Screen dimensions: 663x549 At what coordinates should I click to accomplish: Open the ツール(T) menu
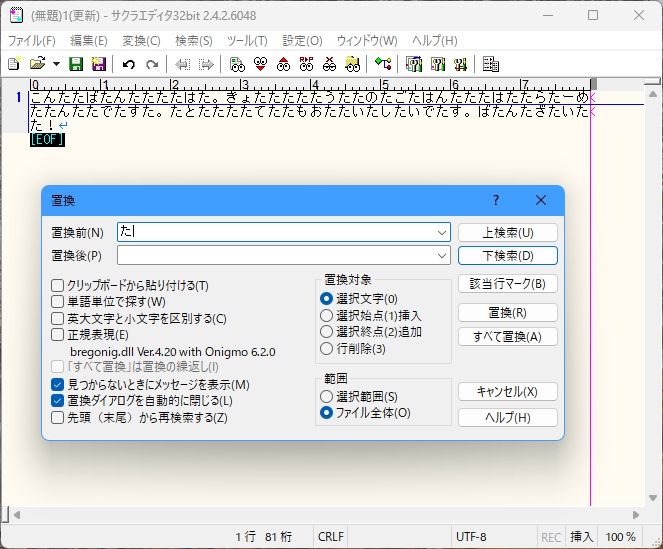pyautogui.click(x=247, y=41)
